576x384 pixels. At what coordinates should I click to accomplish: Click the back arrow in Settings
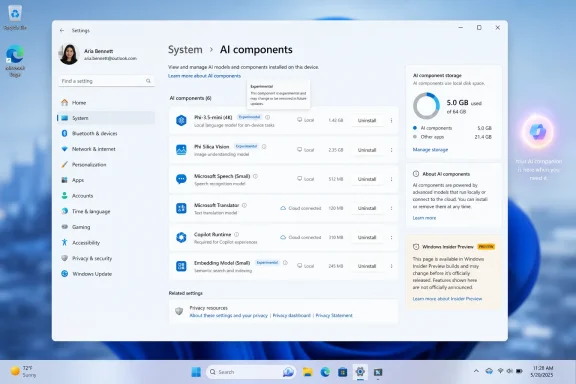62,30
